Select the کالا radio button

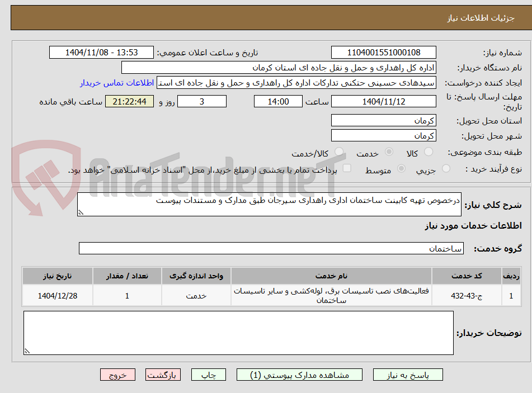click(x=428, y=151)
